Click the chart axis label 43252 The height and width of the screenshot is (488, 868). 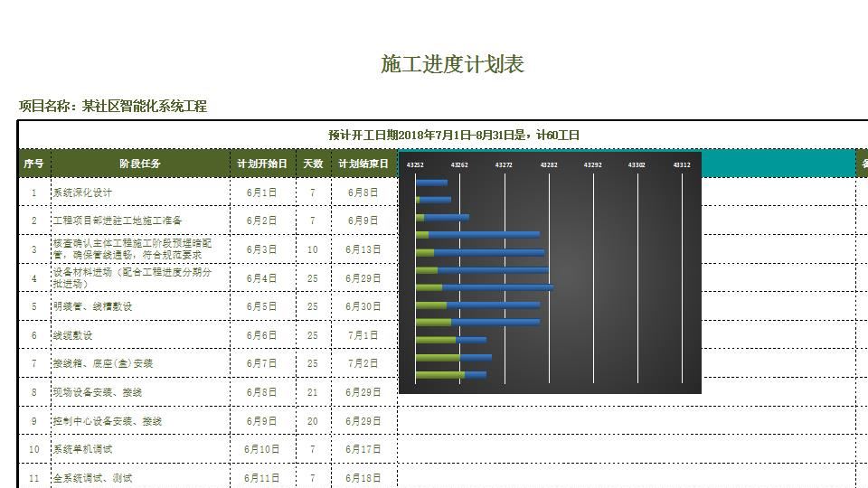[x=415, y=164]
